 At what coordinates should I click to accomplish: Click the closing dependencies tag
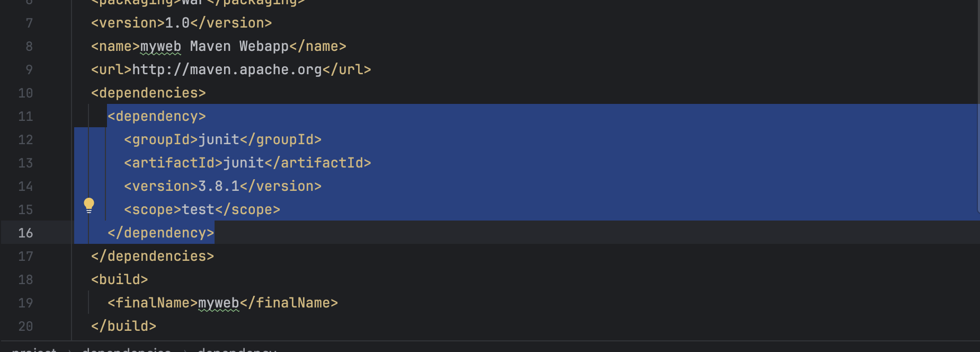point(153,257)
